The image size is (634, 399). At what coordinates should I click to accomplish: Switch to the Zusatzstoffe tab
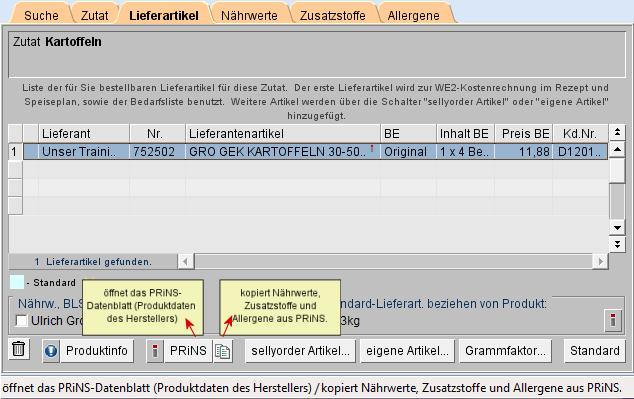pos(332,15)
